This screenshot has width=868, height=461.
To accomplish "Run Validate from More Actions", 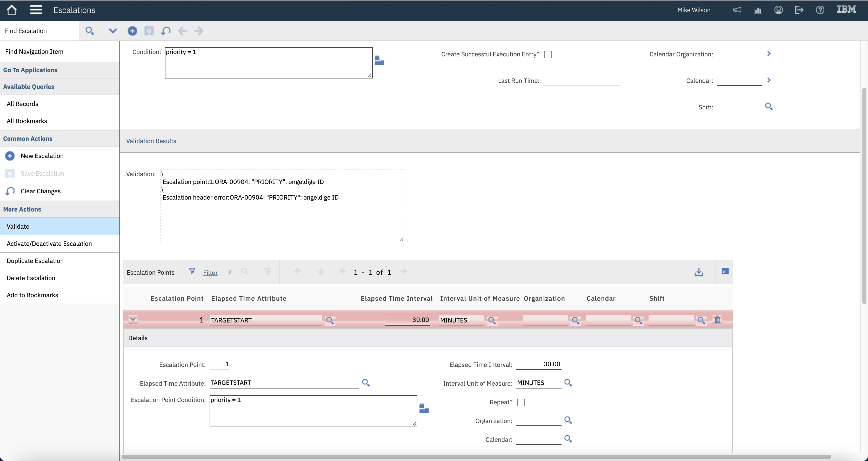I will pyautogui.click(x=18, y=226).
